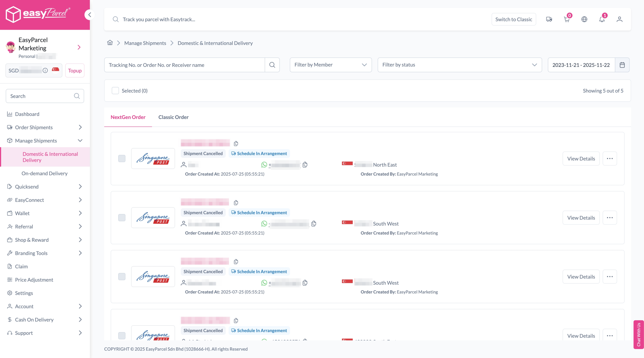Select Dashboard in the sidebar

(27, 114)
